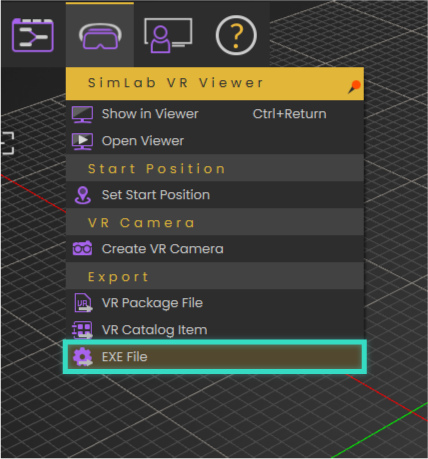
Task: Choose Set Start Position
Action: [x=215, y=195]
